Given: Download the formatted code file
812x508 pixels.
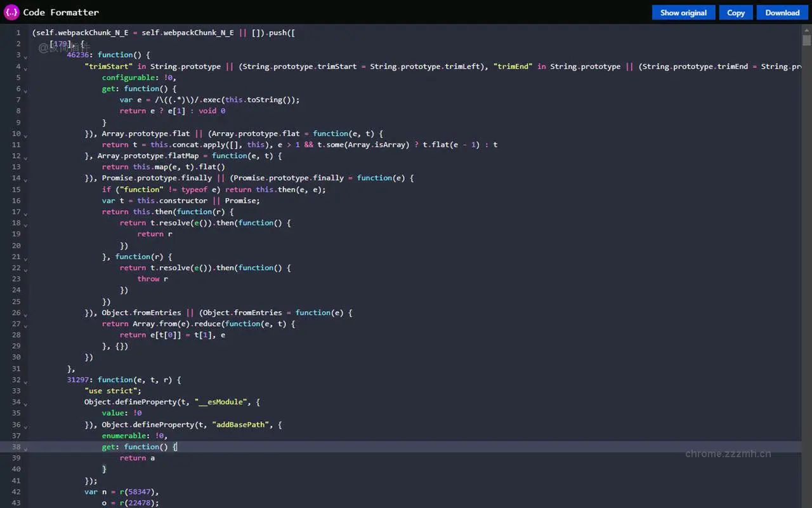Looking at the screenshot, I should click(x=782, y=12).
